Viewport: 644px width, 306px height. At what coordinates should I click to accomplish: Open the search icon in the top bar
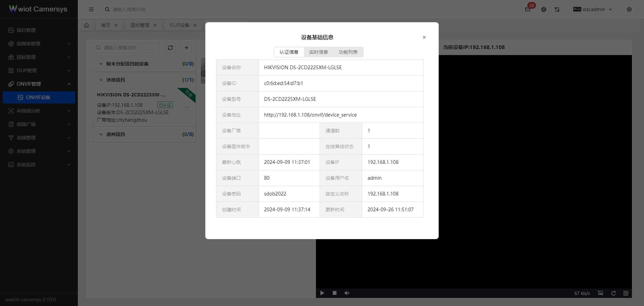(107, 9)
